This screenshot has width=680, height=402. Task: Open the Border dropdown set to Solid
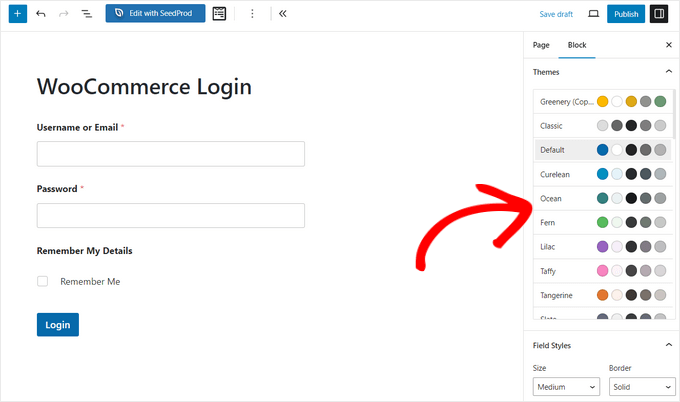642,387
